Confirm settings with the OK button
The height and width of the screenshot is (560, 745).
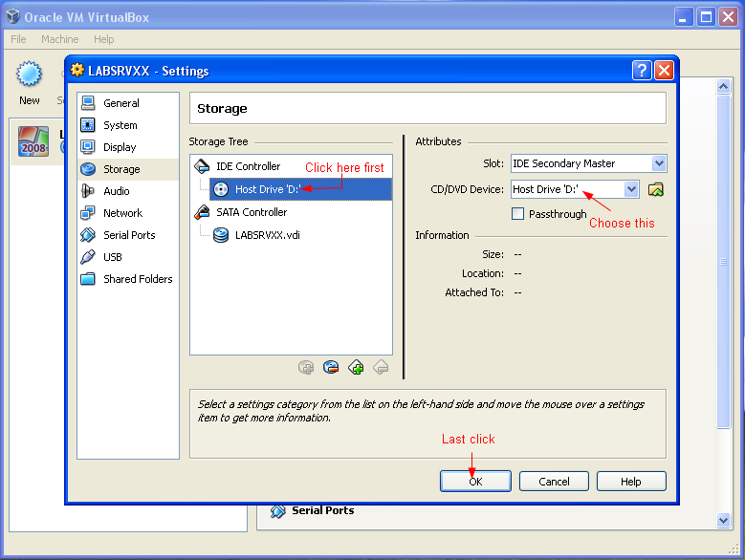475,482
